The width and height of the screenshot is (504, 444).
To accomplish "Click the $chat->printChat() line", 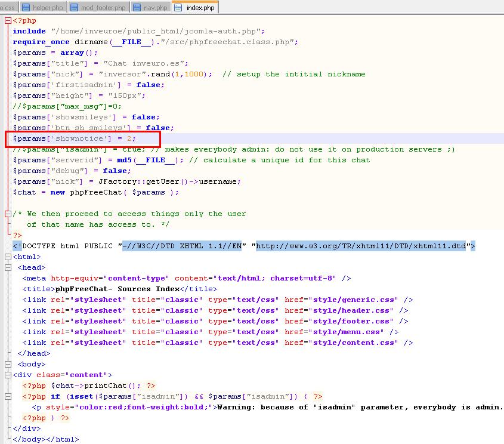I will (89, 386).
